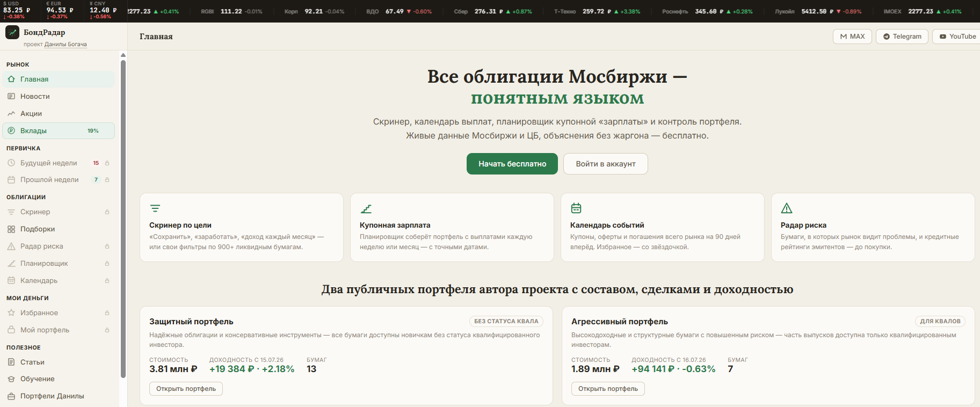Click the newspaper icon for Новости
Viewport: 980px width, 407px height.
pos(11,97)
